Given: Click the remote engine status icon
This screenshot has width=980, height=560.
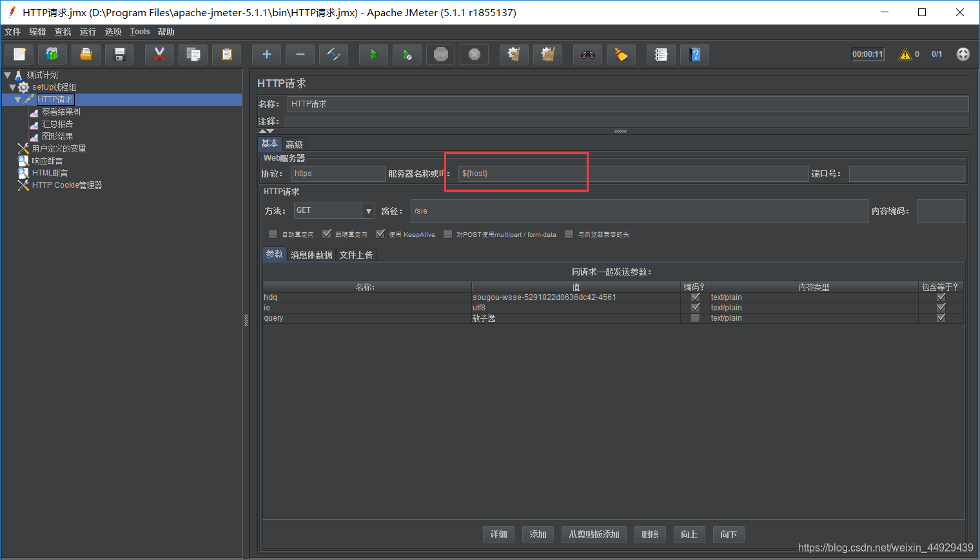Looking at the screenshot, I should coord(963,54).
